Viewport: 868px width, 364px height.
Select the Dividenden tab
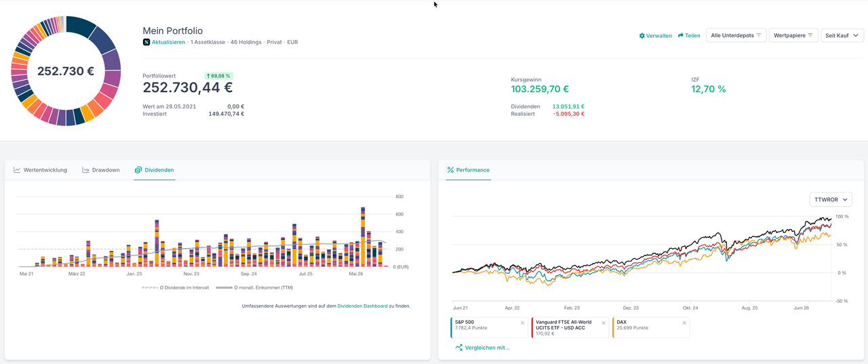(154, 170)
